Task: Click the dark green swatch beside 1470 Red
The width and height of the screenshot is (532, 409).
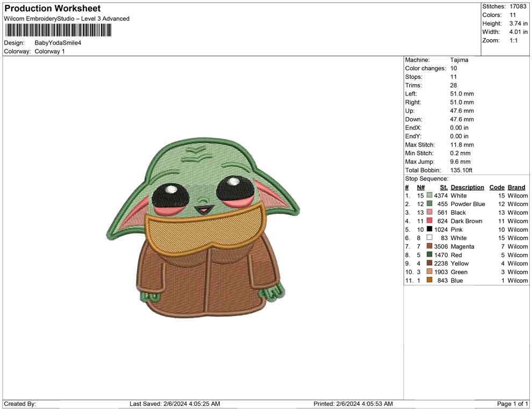Action: click(429, 254)
